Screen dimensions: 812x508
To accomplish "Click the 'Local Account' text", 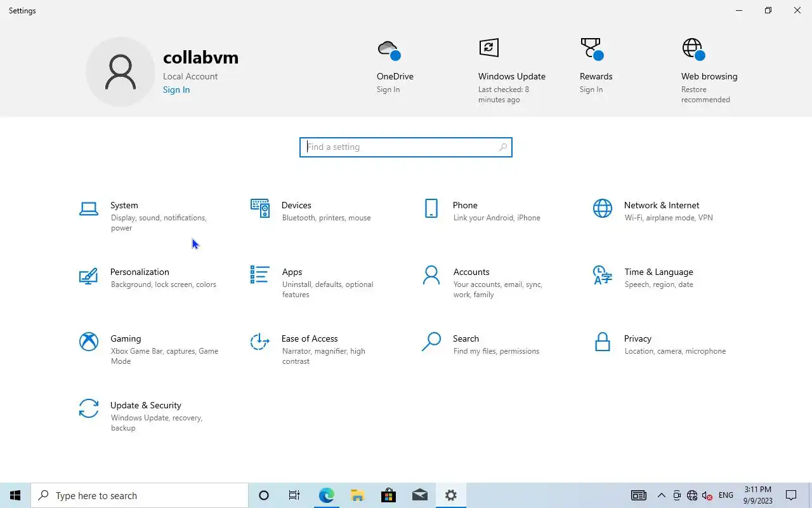I will [x=190, y=76].
